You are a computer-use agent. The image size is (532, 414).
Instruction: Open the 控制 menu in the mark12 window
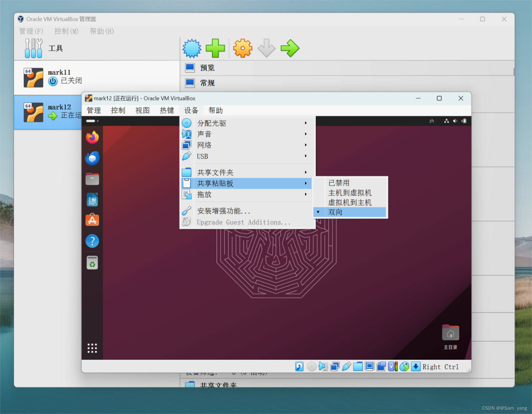point(118,110)
